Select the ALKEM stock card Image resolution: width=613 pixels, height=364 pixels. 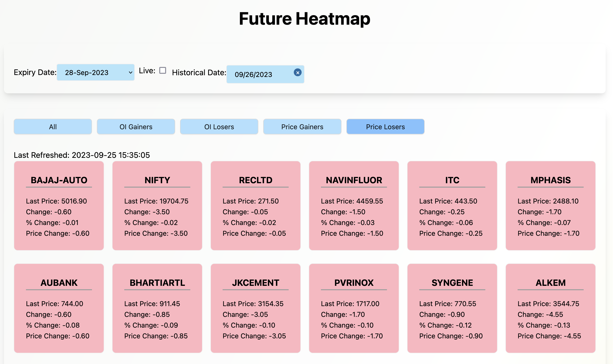click(550, 309)
